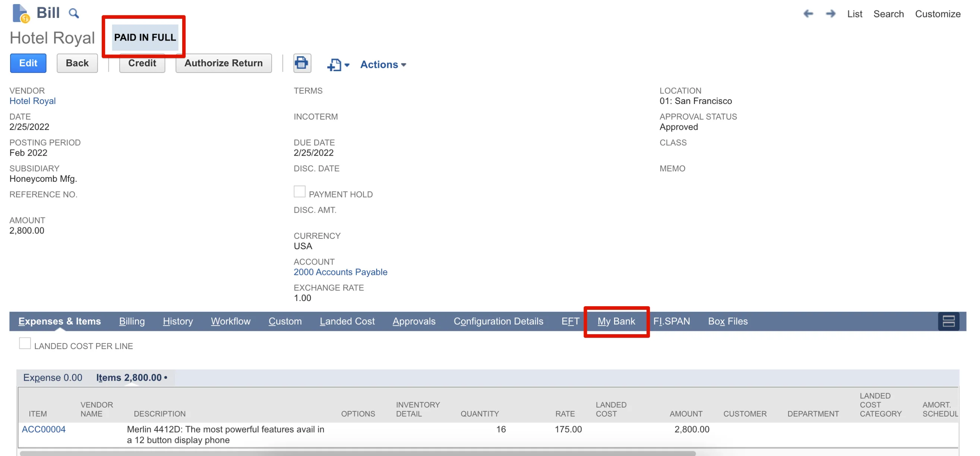
Task: Select the Expenses & Items tab
Action: point(60,322)
